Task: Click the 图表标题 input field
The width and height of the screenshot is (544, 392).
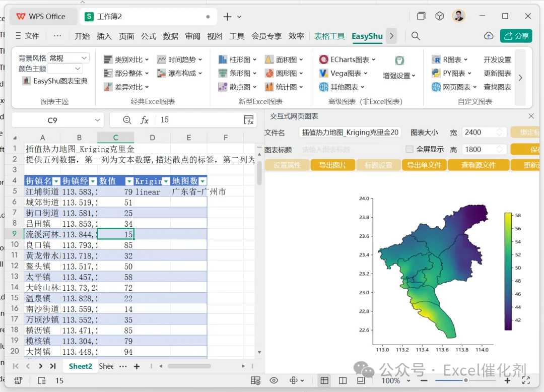Action: click(x=350, y=150)
